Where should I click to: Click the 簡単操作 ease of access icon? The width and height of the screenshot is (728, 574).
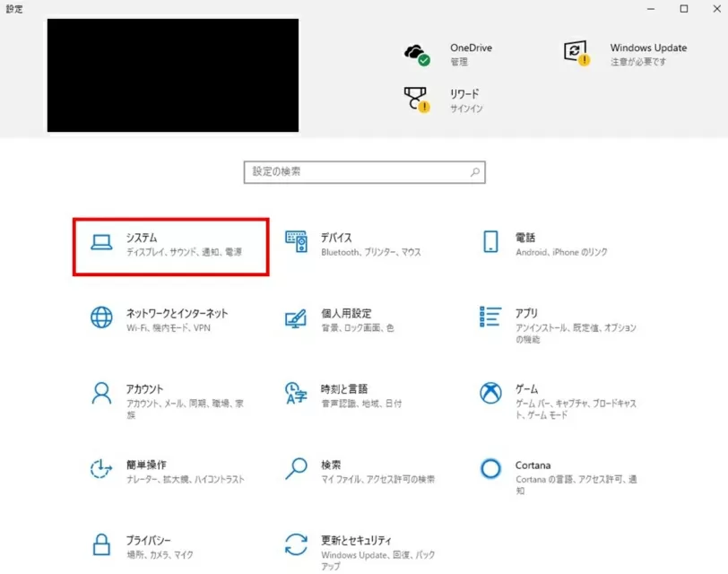(101, 468)
